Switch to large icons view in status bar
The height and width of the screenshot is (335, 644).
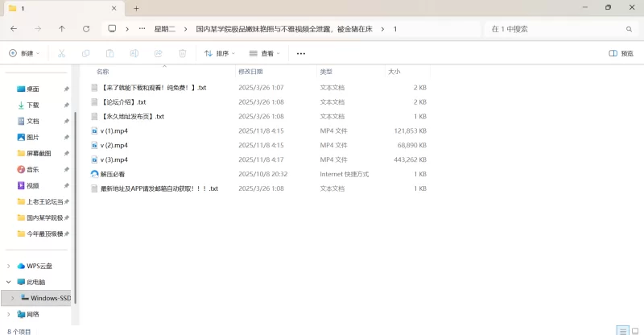pyautogui.click(x=634, y=330)
